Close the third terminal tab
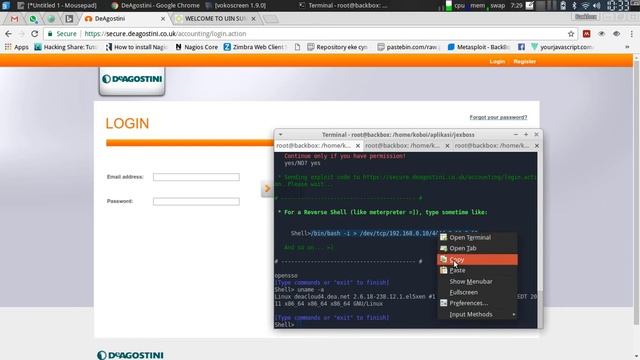 tap(537, 146)
